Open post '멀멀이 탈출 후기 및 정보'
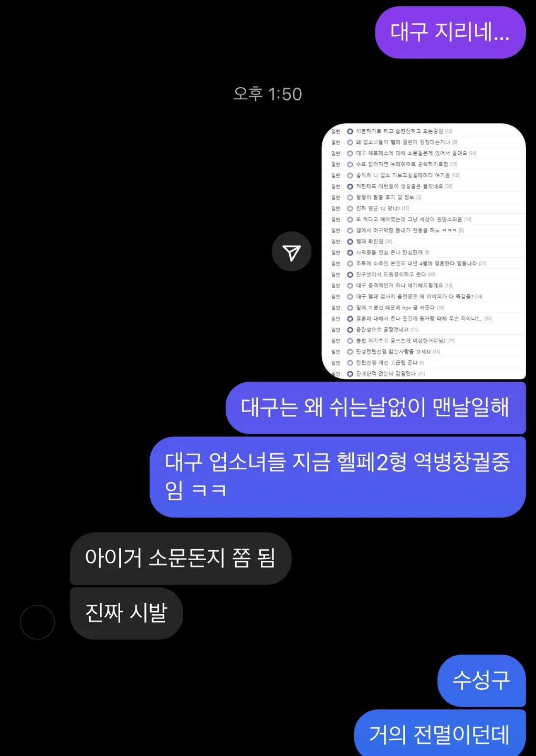The image size is (536, 756). pos(385,197)
